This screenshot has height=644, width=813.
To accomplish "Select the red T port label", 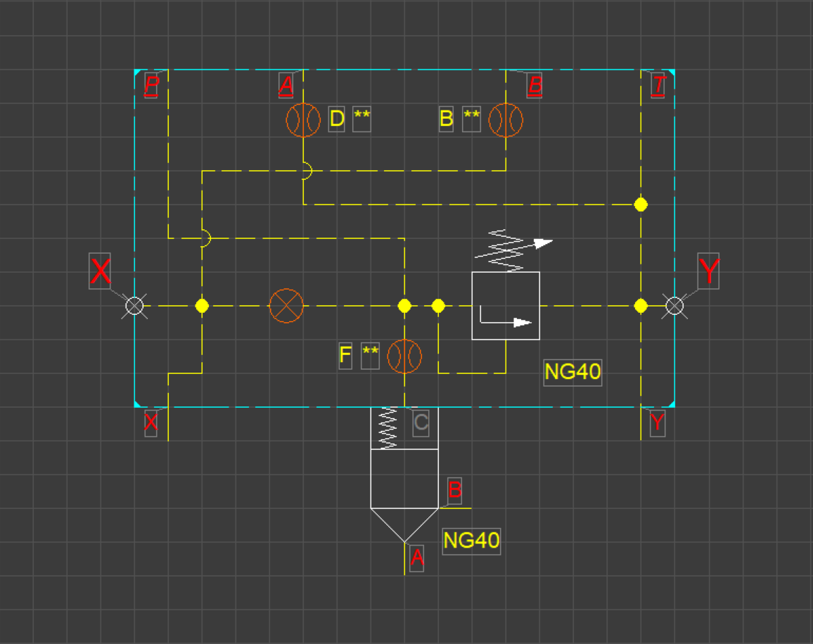I will [658, 86].
